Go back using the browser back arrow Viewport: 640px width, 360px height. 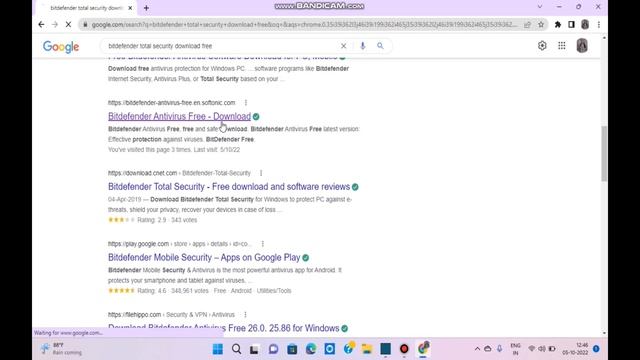coord(41,24)
